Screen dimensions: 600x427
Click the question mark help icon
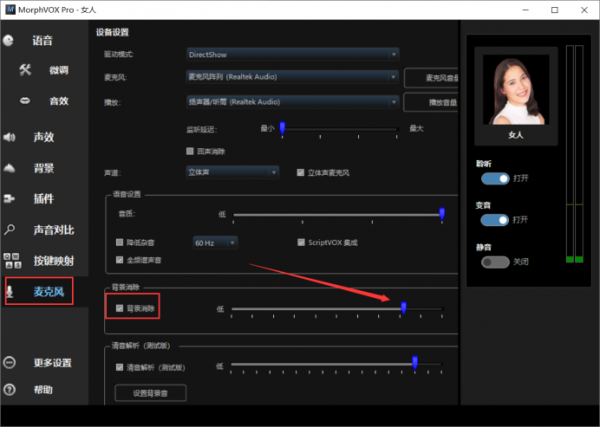click(x=9, y=390)
